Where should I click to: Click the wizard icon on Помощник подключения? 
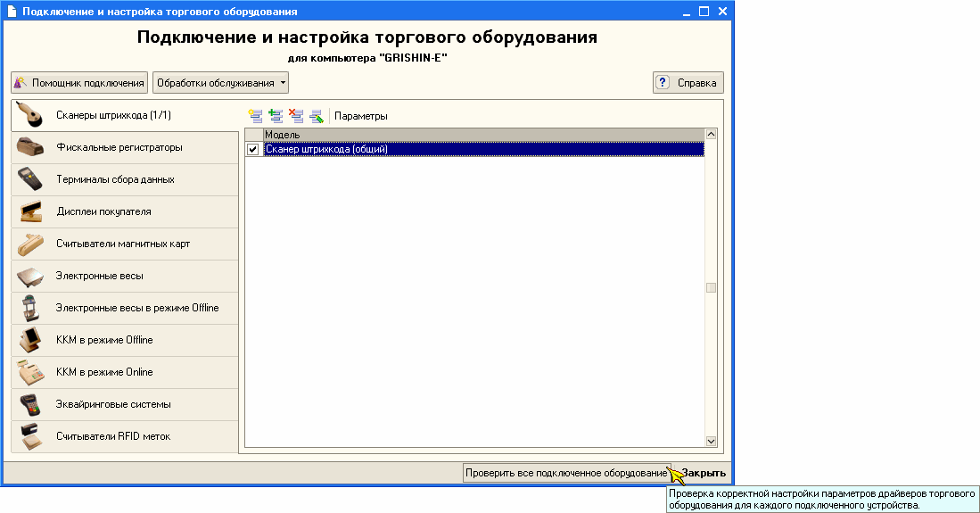pyautogui.click(x=21, y=83)
